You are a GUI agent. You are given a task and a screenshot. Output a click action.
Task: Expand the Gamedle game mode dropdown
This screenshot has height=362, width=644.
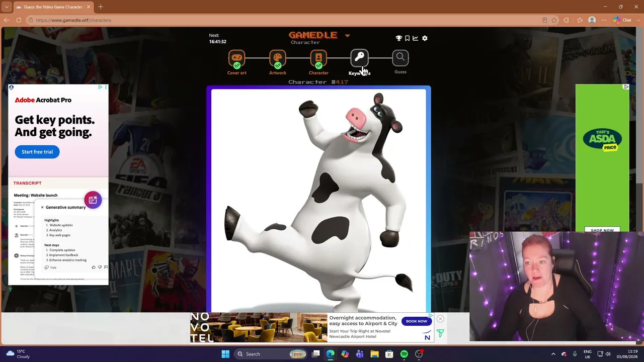pyautogui.click(x=347, y=36)
